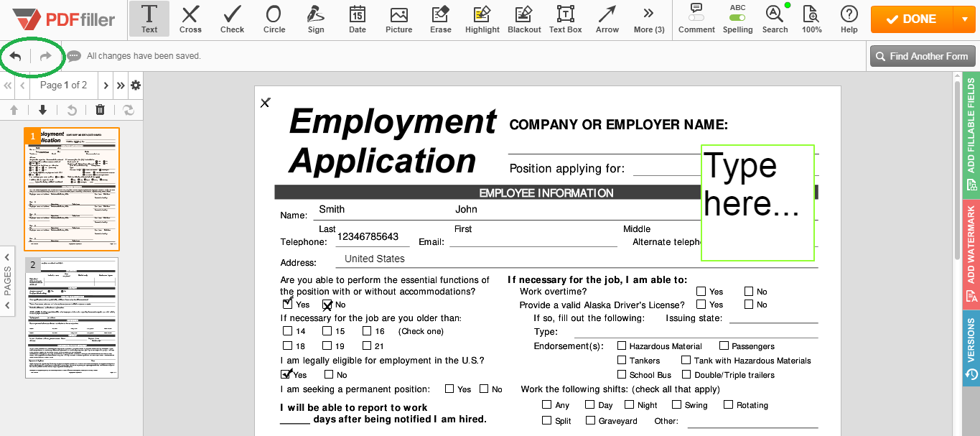Select the Text Box tool

click(566, 19)
